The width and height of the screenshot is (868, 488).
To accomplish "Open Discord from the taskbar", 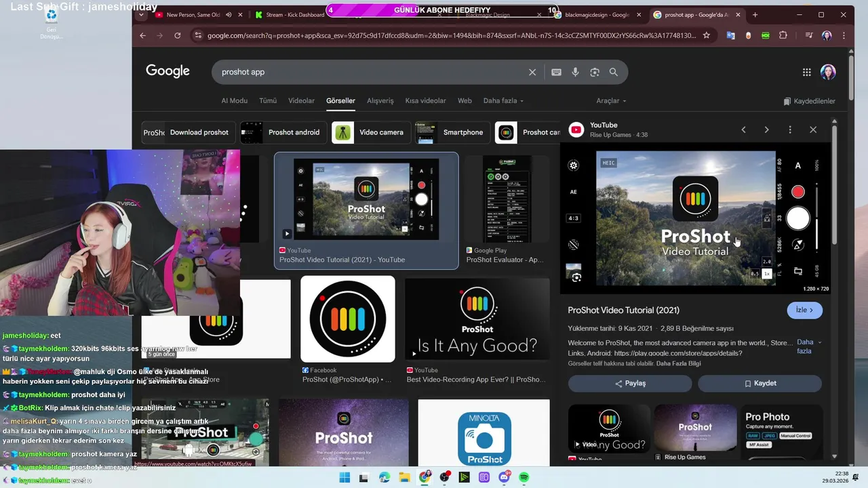I will 504,477.
